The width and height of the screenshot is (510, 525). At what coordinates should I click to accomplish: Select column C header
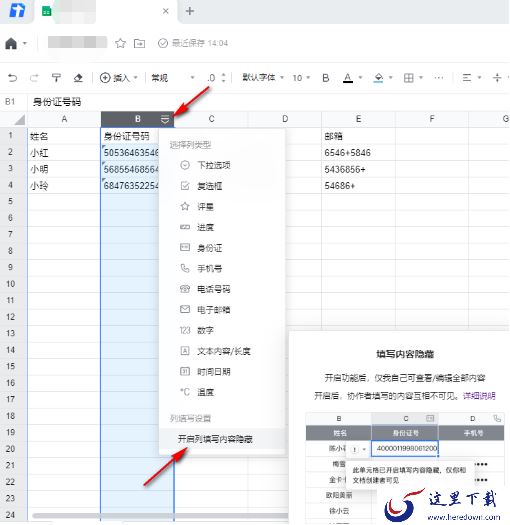click(211, 119)
